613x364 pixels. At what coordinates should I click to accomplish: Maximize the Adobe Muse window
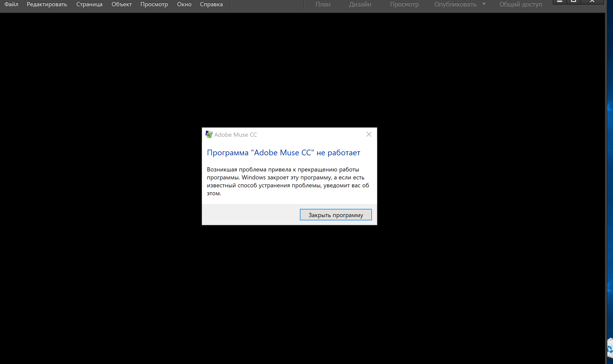(573, 2)
